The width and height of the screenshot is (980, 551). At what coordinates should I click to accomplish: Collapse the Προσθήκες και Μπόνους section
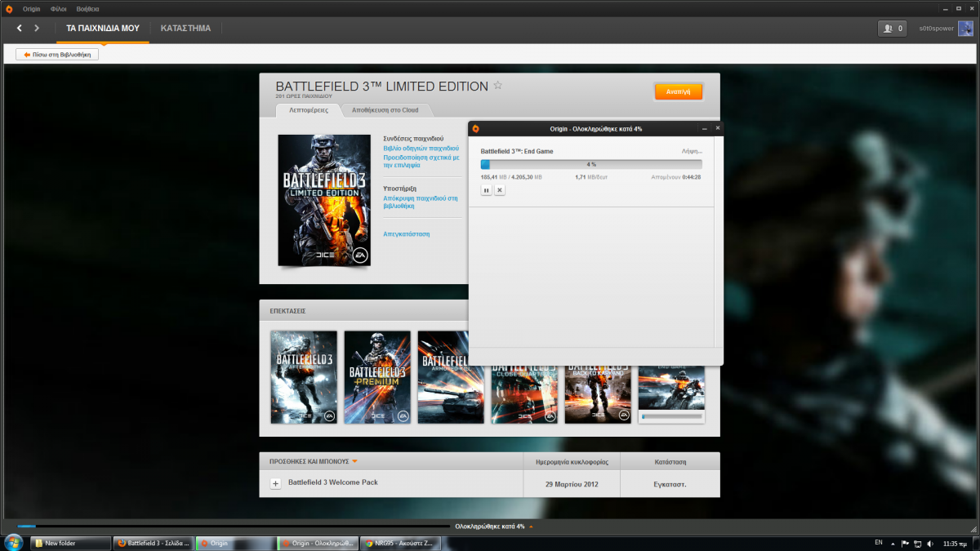pyautogui.click(x=354, y=461)
